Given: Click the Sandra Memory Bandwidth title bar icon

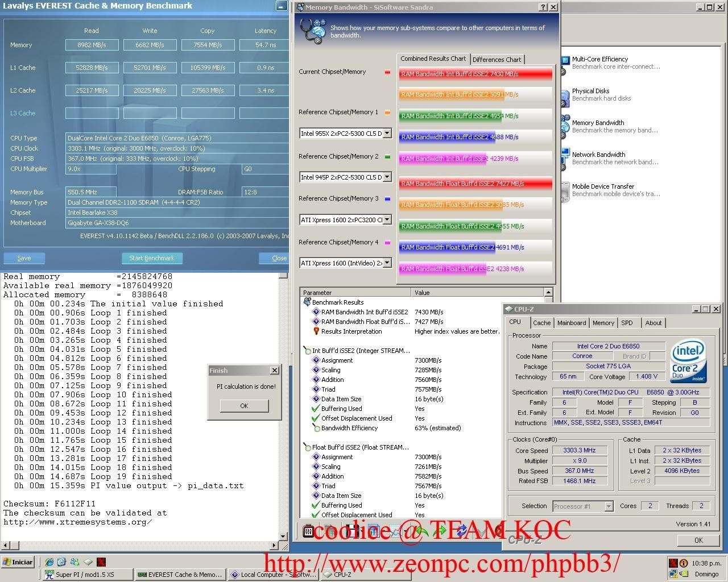Looking at the screenshot, I should click(x=300, y=7).
